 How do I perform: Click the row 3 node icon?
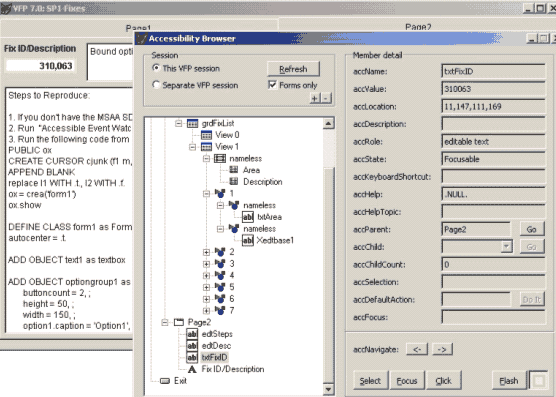coord(220,264)
